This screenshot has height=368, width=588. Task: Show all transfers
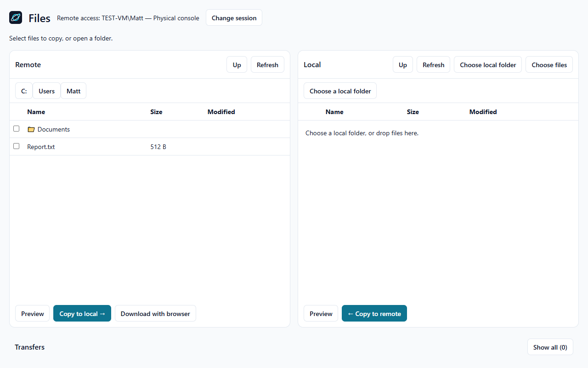coord(550,347)
